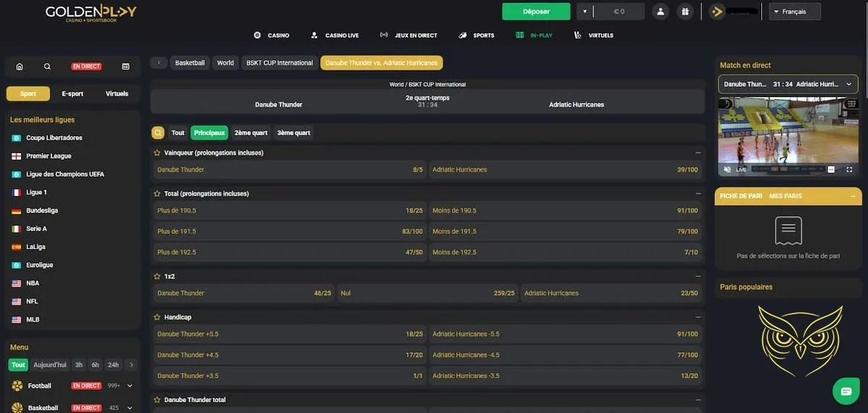Open the sidebar search magnifier icon
The image size is (868, 413).
(x=47, y=67)
